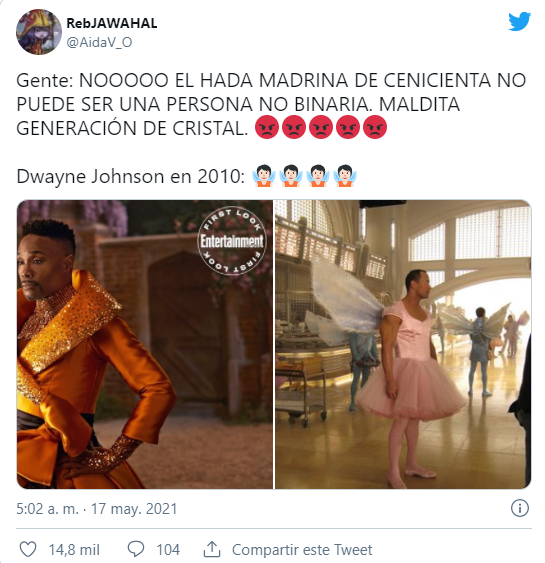Click the Dwayne Johnson en 2010 line
This screenshot has height=563, width=545.
(x=186, y=176)
